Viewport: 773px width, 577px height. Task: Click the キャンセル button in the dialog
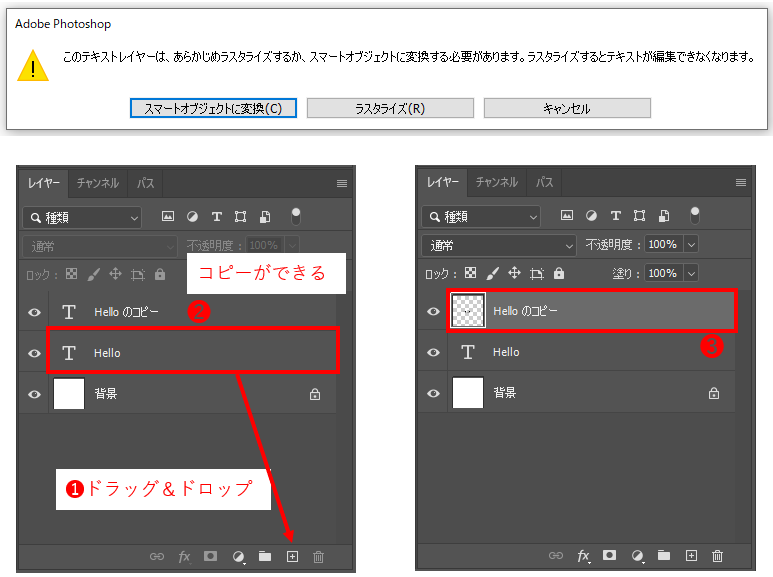tap(567, 108)
